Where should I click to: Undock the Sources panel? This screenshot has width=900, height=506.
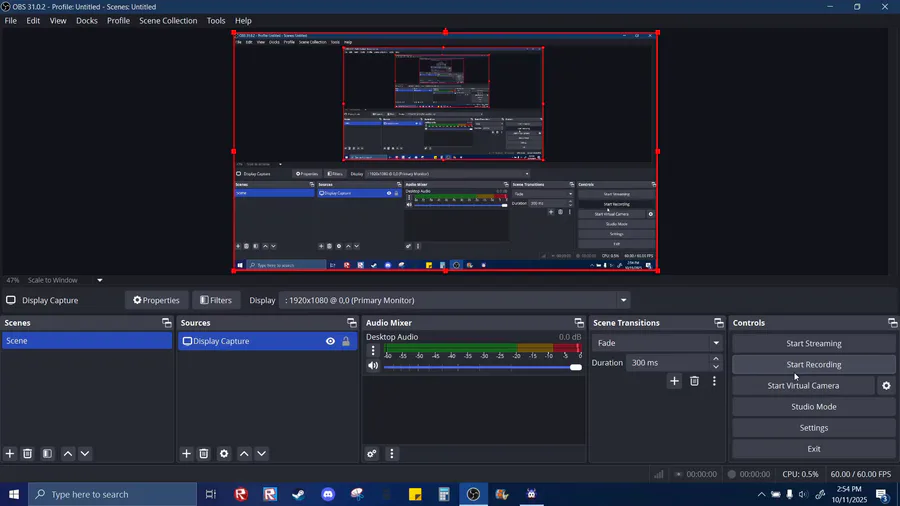pyautogui.click(x=352, y=322)
